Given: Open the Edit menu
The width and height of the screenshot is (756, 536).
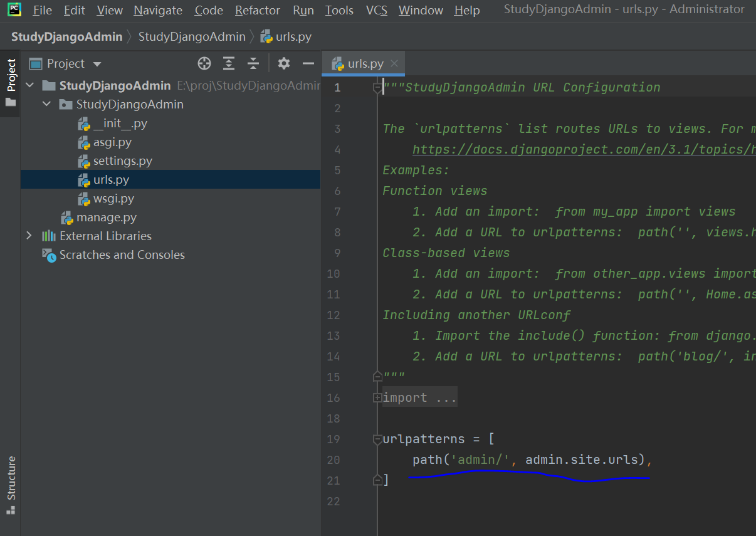Looking at the screenshot, I should click(x=75, y=10).
